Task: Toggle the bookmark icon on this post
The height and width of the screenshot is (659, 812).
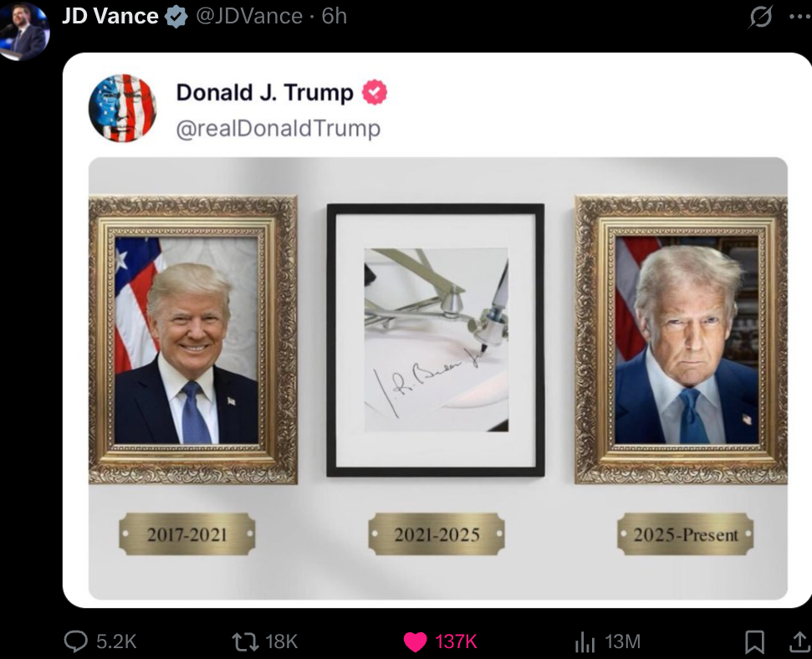Action: click(x=754, y=642)
